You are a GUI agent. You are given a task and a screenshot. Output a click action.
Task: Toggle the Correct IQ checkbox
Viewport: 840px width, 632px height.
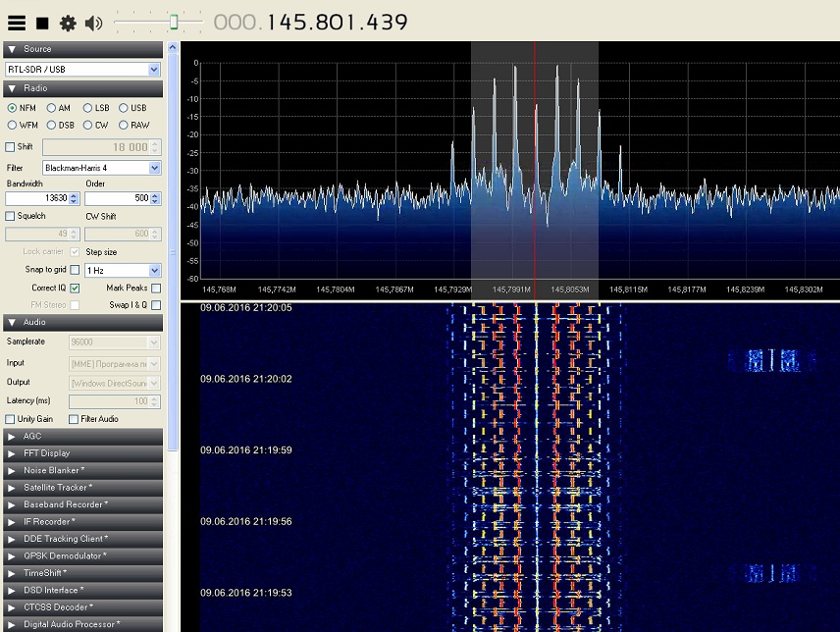pyautogui.click(x=75, y=289)
